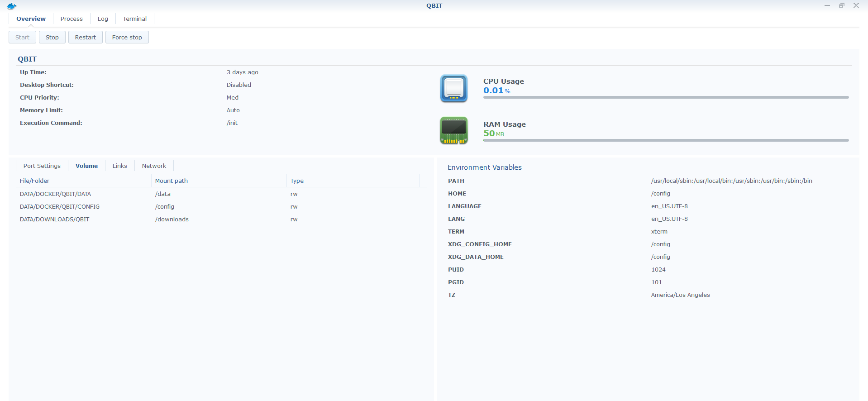This screenshot has height=401, width=868.
Task: Click the CPU Priority Med value
Action: pos(233,97)
